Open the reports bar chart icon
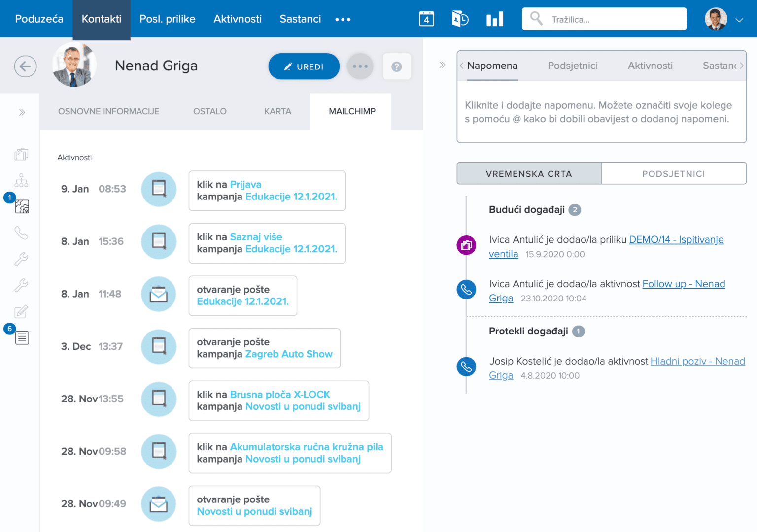This screenshot has height=532, width=757. click(495, 19)
